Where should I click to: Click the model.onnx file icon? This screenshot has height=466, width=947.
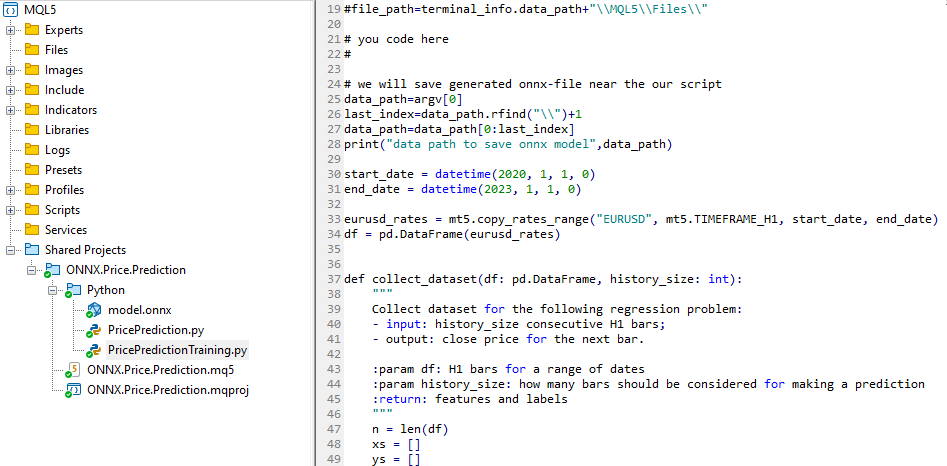95,310
